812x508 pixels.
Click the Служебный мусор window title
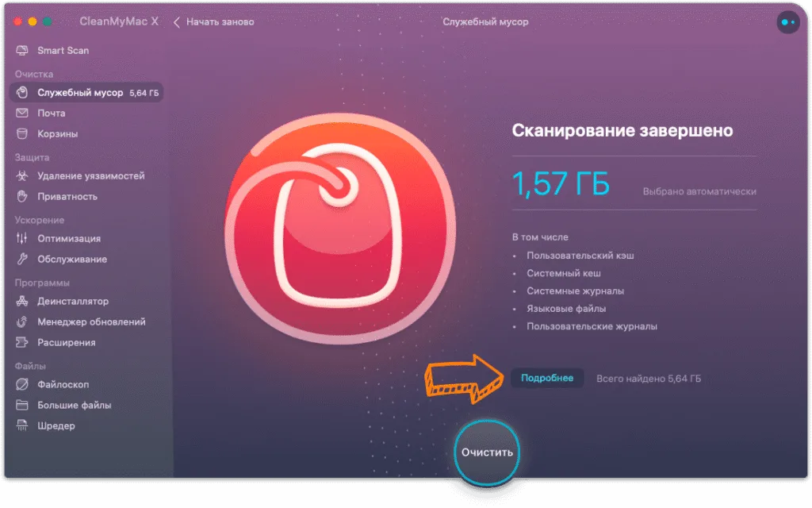pyautogui.click(x=485, y=22)
